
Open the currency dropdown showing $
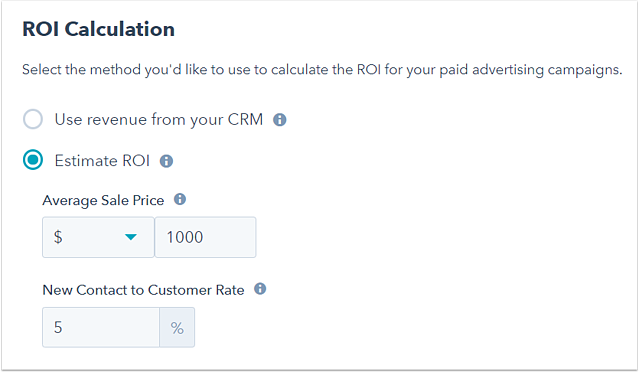pos(98,237)
